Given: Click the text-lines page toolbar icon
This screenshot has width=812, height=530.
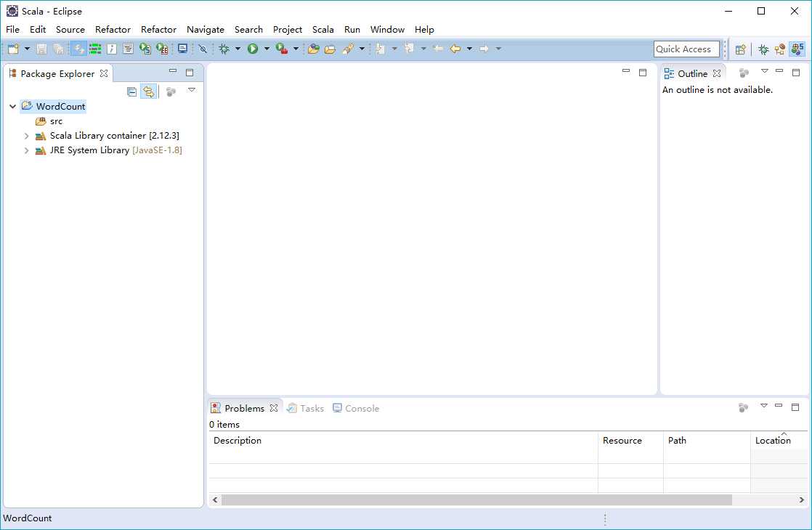Looking at the screenshot, I should (x=129, y=49).
